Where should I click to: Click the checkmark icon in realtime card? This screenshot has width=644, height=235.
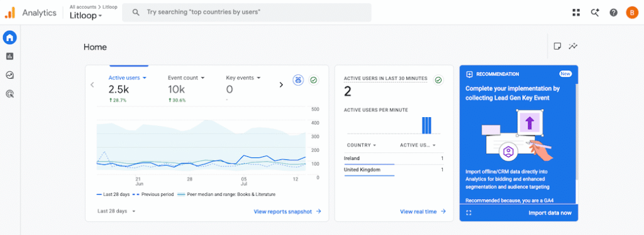(x=438, y=80)
